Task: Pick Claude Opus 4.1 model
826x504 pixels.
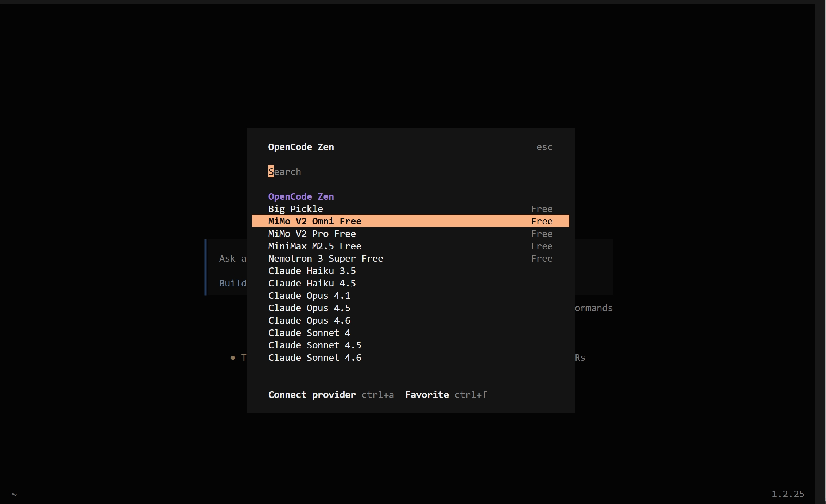Action: [x=410, y=296]
